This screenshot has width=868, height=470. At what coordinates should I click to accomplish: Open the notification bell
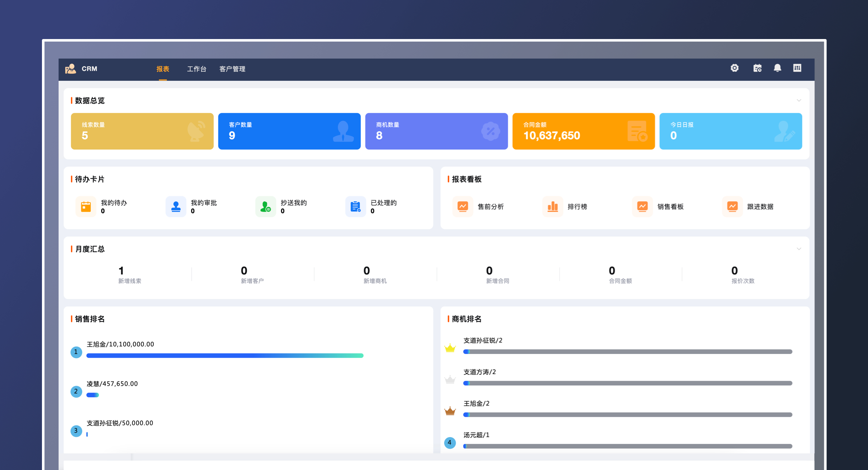pos(777,68)
